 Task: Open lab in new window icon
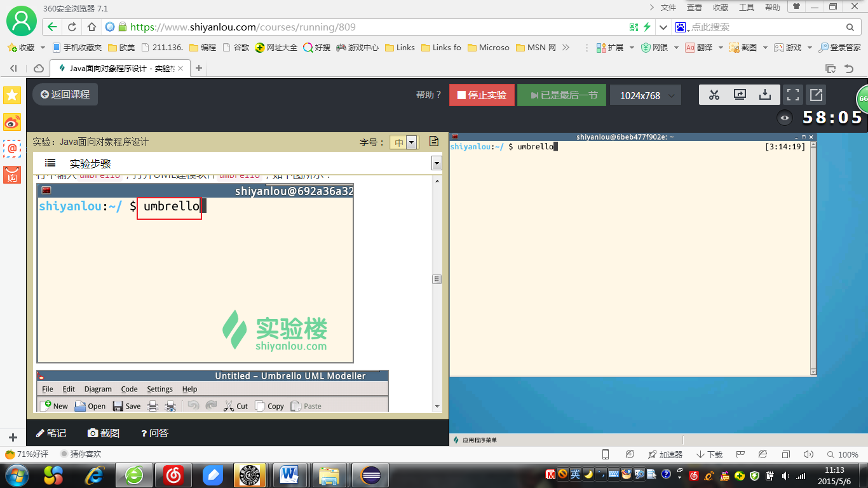coord(816,95)
